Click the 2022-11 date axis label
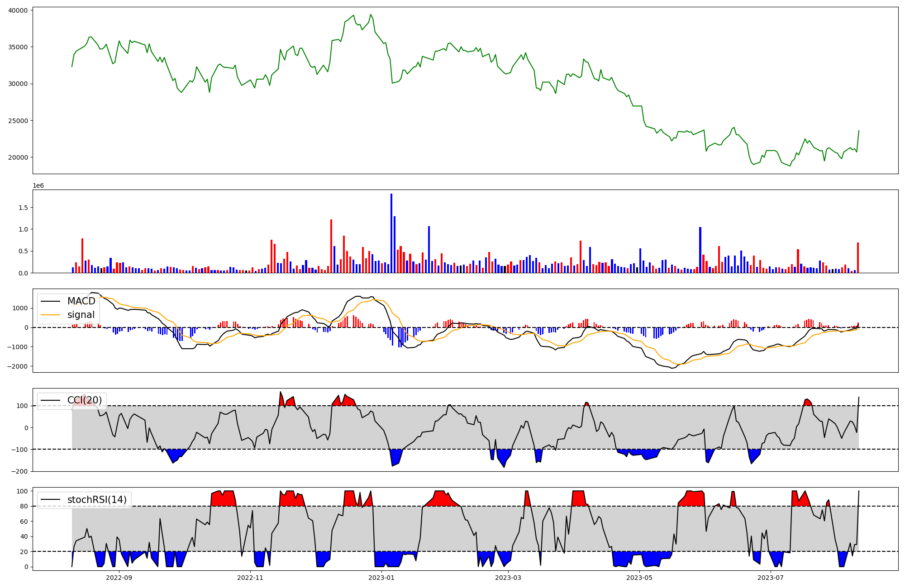The width and height of the screenshot is (905, 588). tap(250, 578)
